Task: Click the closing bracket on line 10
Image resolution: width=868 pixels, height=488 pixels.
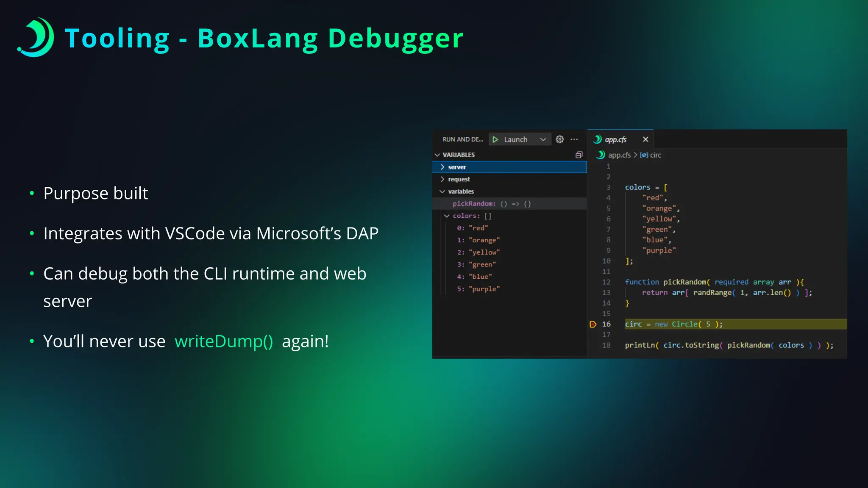Action: 629,261
